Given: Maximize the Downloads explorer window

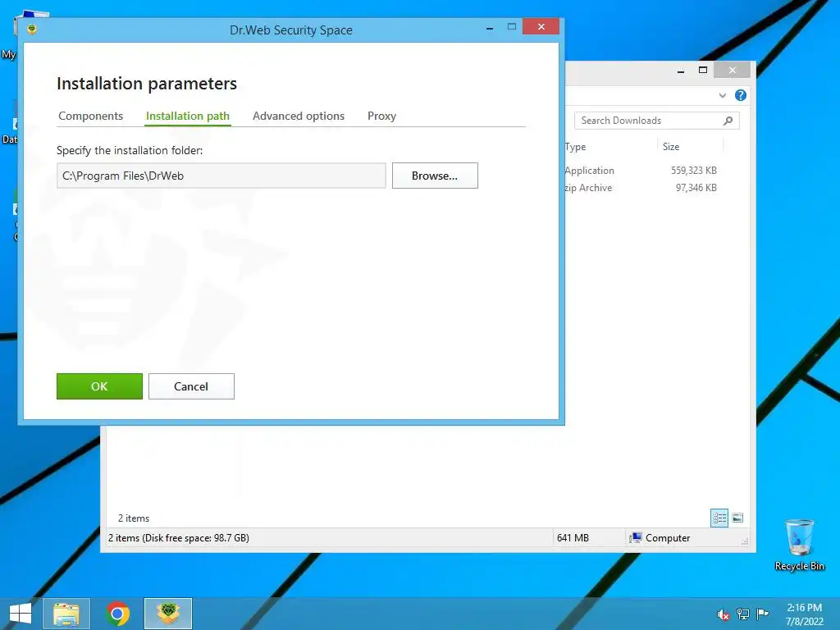Looking at the screenshot, I should (703, 71).
